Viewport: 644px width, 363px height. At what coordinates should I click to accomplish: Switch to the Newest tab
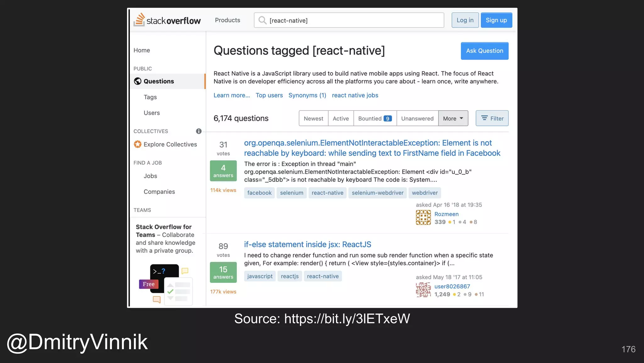tap(313, 118)
